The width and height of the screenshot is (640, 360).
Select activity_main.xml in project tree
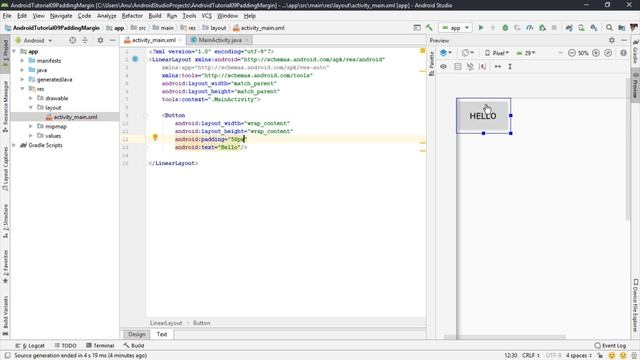[76, 117]
